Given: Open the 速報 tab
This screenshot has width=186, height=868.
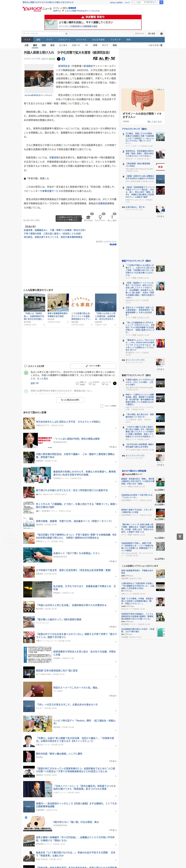Looking at the screenshot, I should (x=38, y=39).
